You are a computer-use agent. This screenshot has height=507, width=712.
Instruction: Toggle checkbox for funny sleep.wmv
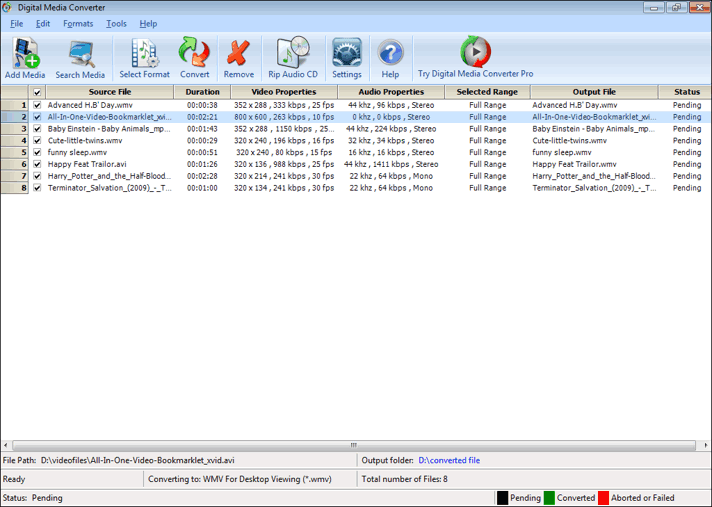pyautogui.click(x=38, y=153)
